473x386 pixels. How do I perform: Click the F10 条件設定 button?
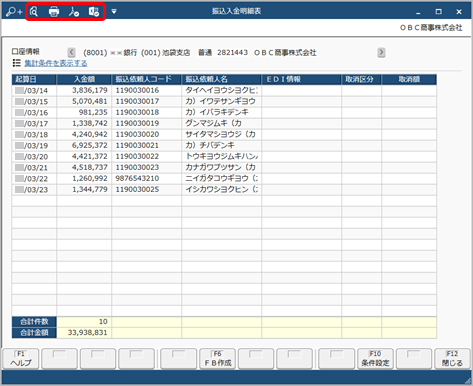point(375,359)
